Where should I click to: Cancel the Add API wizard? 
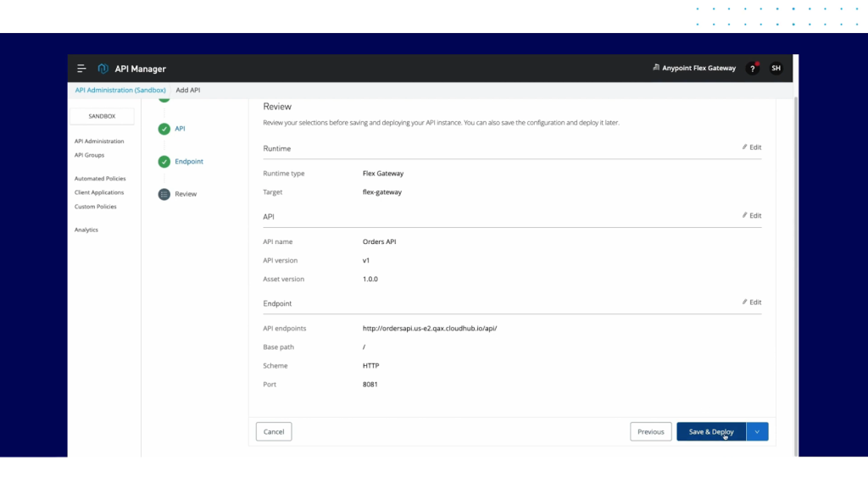[x=274, y=432]
